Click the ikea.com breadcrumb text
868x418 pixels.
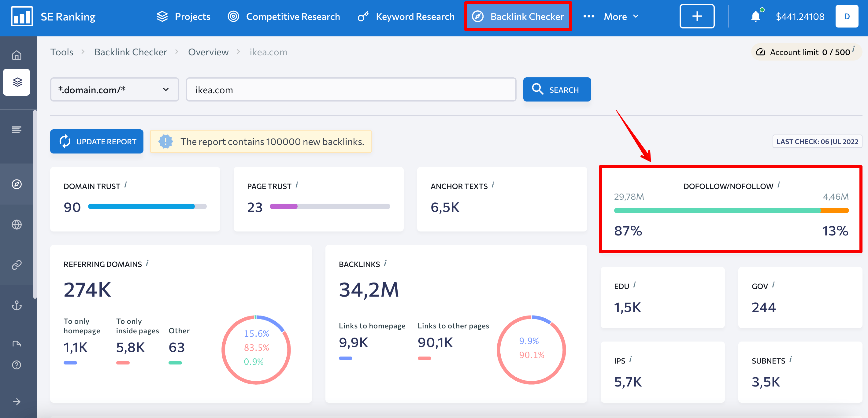click(x=268, y=52)
